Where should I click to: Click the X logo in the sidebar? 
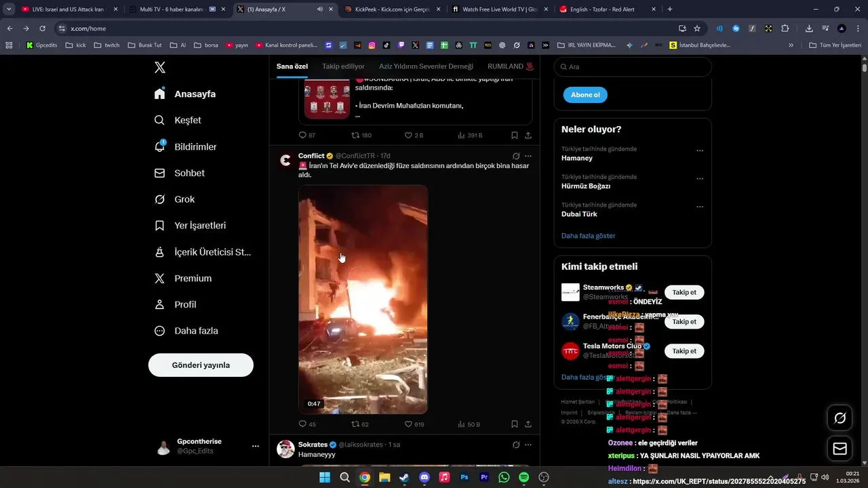(159, 67)
